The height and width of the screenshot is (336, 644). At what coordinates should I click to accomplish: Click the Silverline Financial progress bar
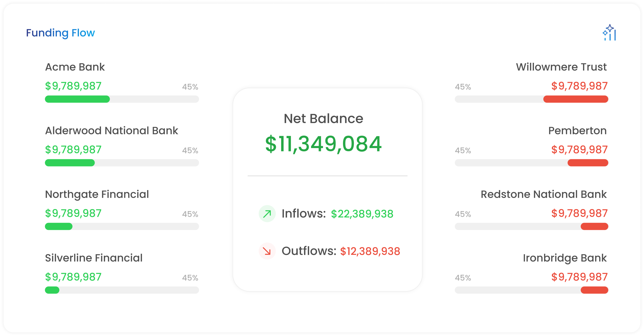point(122,290)
